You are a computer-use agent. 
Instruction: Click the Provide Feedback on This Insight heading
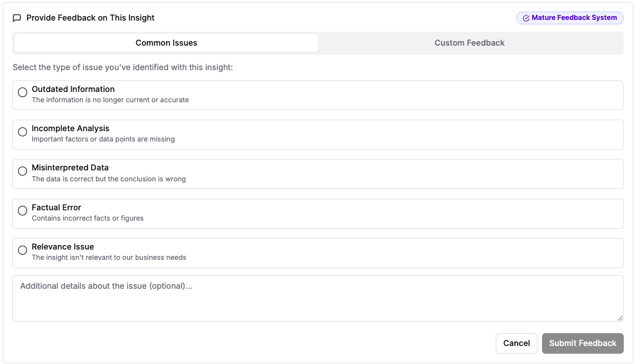91,18
